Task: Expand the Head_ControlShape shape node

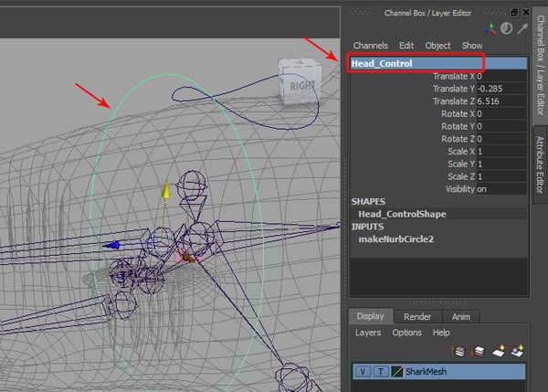Action: pos(402,214)
